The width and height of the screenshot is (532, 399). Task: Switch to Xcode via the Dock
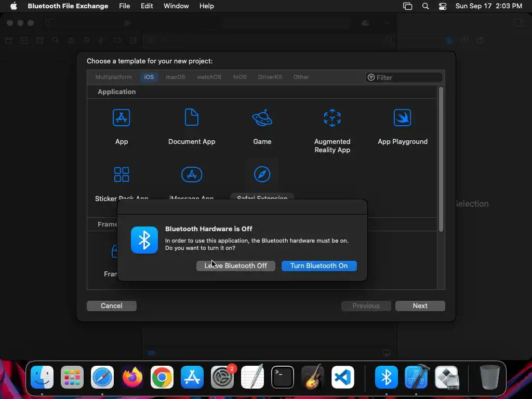click(417, 377)
